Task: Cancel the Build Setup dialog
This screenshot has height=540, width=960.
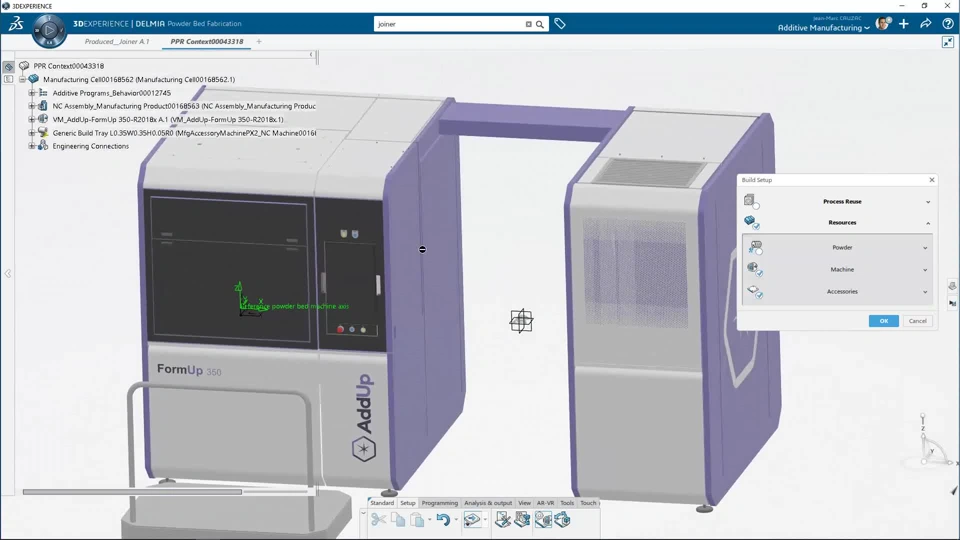Action: (x=917, y=321)
